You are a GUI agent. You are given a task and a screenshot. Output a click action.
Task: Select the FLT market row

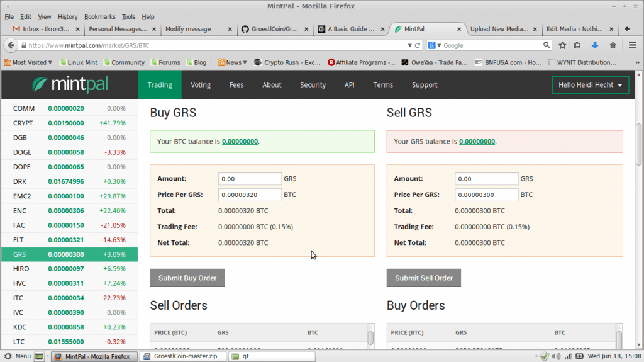click(69, 240)
